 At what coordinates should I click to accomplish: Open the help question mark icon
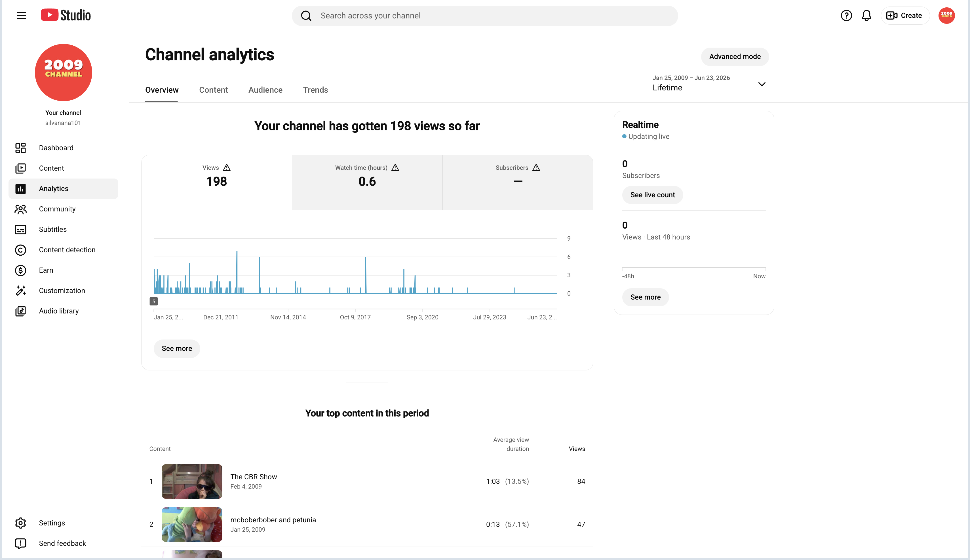(846, 15)
